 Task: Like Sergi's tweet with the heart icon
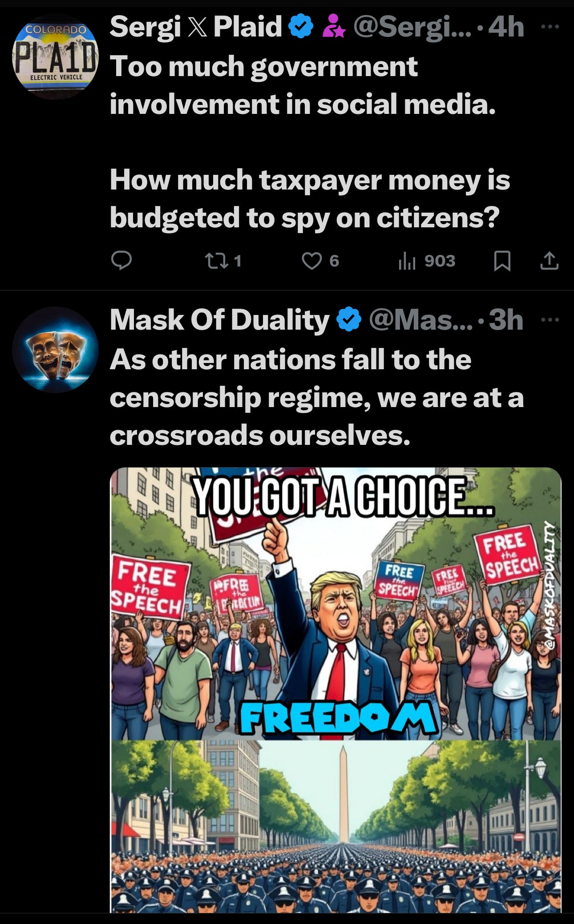coord(320,261)
